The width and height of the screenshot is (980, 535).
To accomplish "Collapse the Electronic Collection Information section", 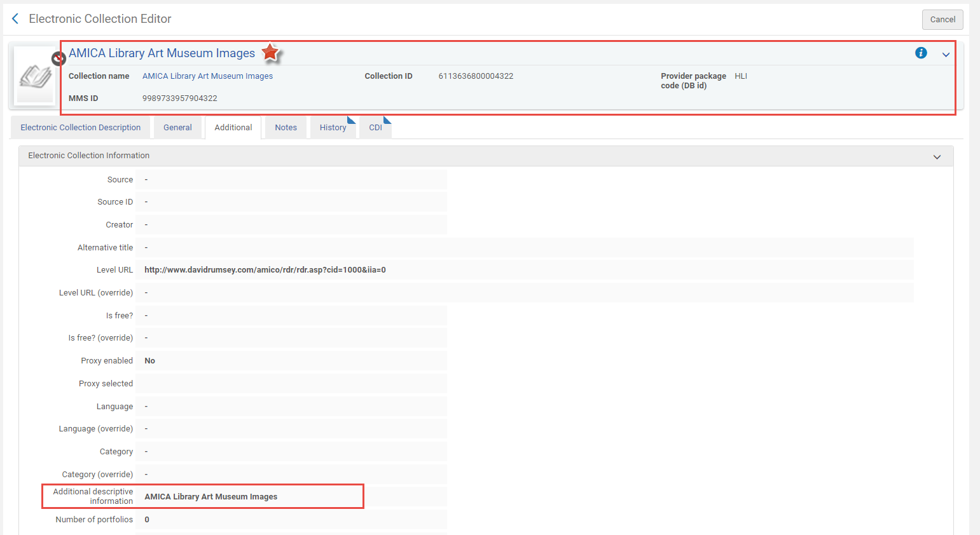I will pyautogui.click(x=937, y=157).
